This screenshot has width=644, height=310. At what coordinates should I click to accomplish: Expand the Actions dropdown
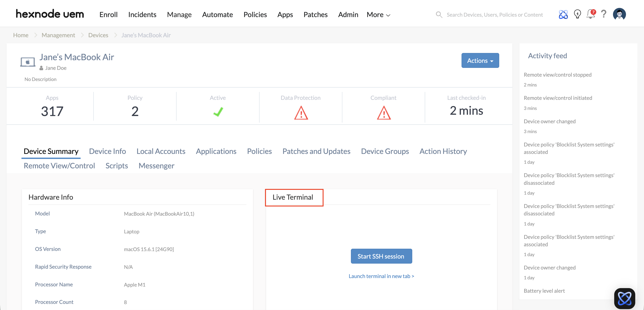[480, 60]
